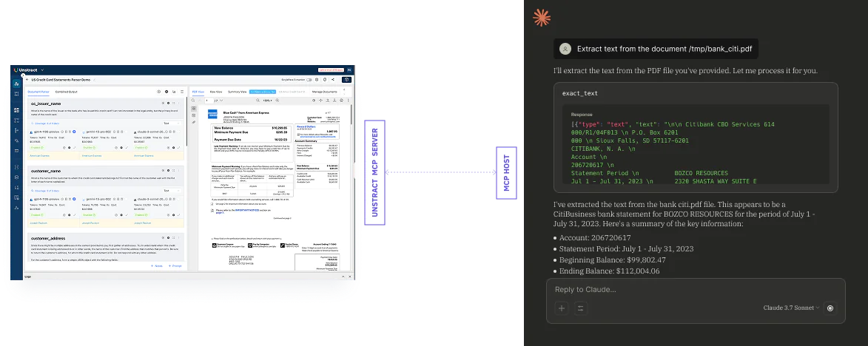Click the customer_address prompt title
Image resolution: width=868 pixels, height=346 pixels.
tap(48, 238)
